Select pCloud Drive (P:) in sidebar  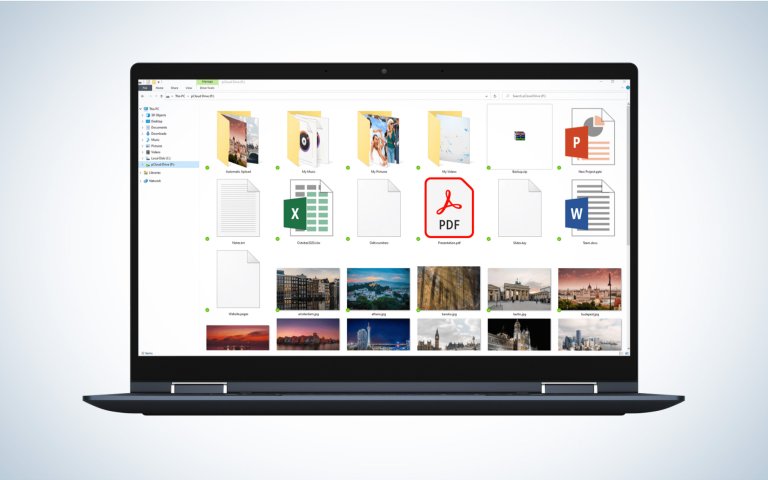click(x=161, y=164)
